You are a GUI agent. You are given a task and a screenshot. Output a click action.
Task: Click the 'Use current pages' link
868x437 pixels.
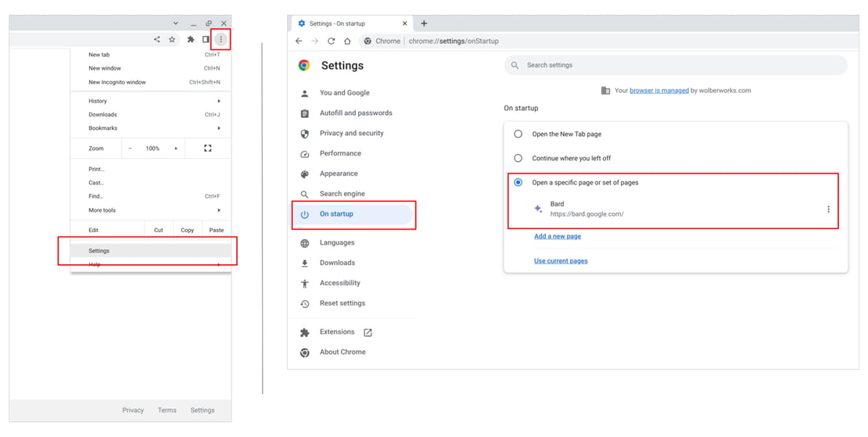(x=561, y=261)
